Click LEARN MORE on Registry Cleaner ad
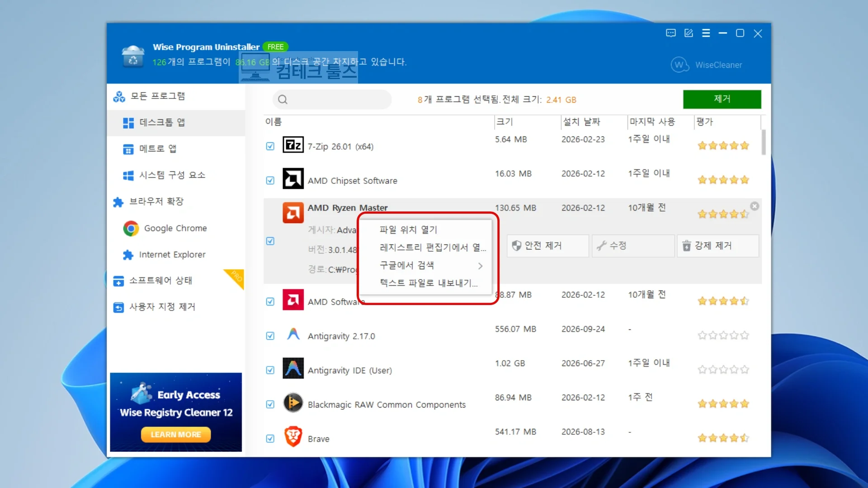This screenshot has height=488, width=868. coord(176,434)
